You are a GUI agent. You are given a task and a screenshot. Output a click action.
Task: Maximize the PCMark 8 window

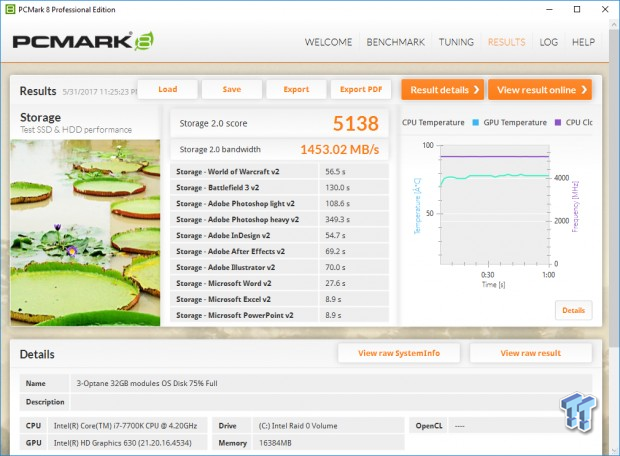point(577,9)
